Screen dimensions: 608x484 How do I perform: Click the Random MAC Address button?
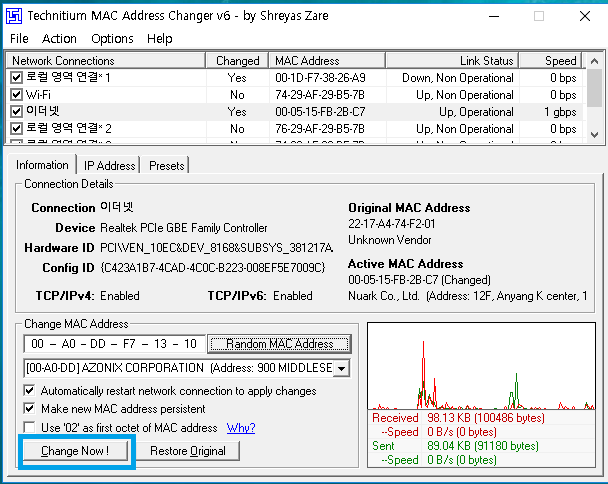tap(280, 344)
